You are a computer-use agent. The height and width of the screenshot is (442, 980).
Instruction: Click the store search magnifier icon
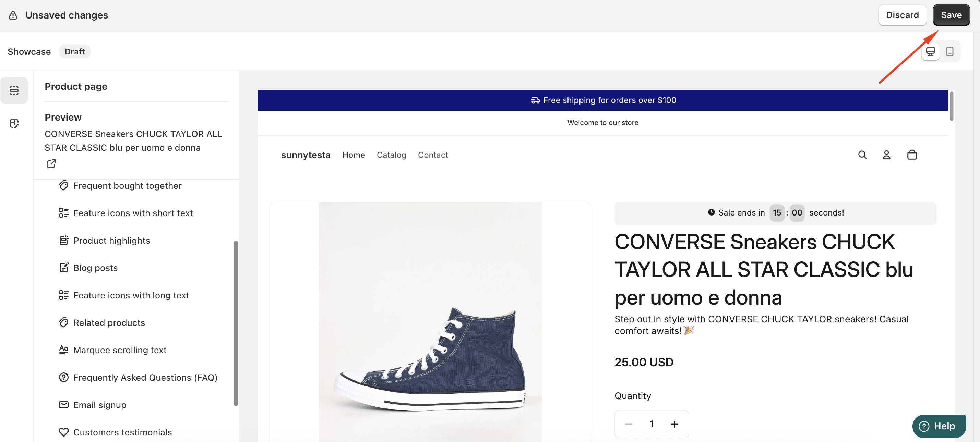coord(862,155)
